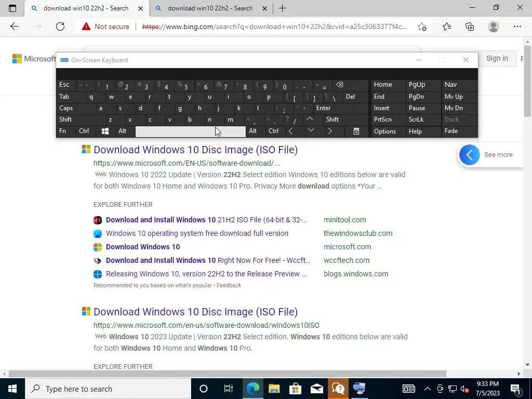
Task: Click the address bar URL
Action: (x=274, y=26)
